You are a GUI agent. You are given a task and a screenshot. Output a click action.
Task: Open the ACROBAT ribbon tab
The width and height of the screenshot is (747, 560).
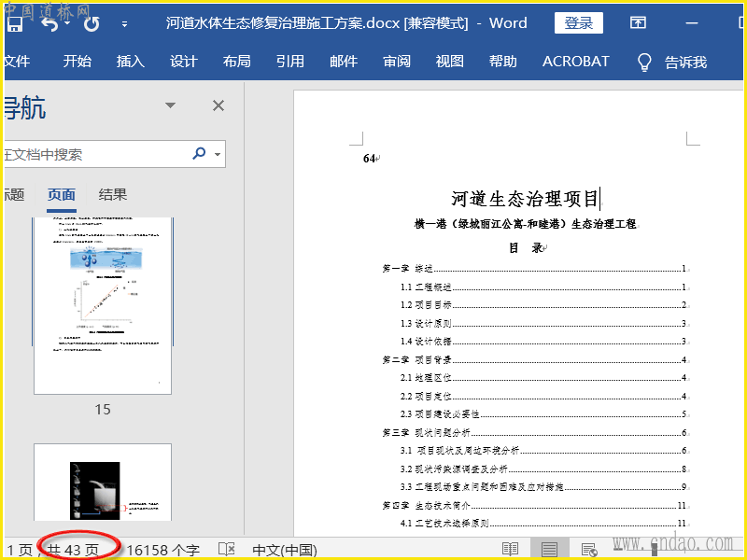point(575,62)
